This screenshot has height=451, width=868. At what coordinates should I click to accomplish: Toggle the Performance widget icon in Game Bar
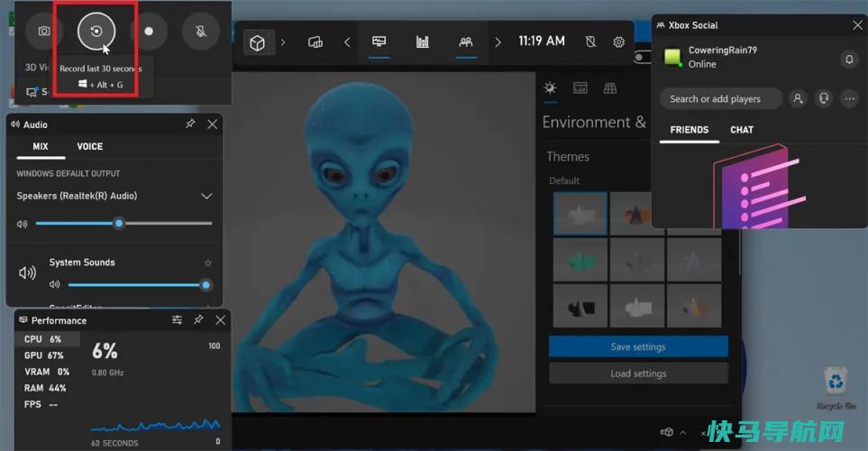point(379,41)
